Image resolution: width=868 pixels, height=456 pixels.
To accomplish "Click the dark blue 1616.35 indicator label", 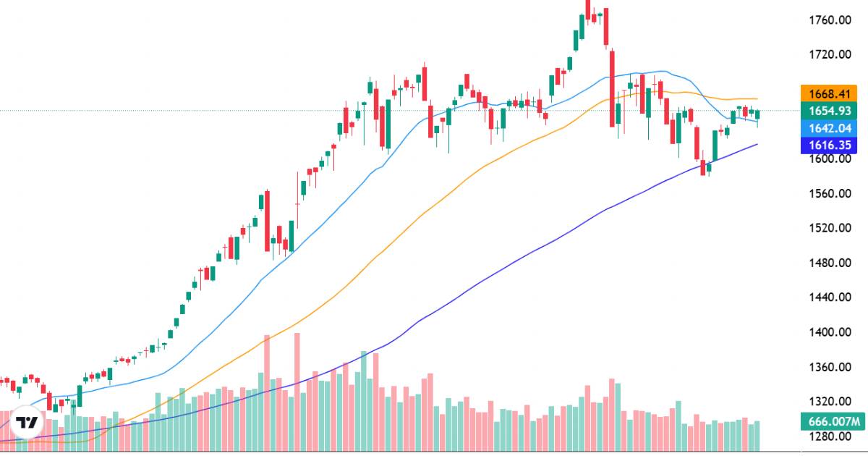I will click(829, 145).
